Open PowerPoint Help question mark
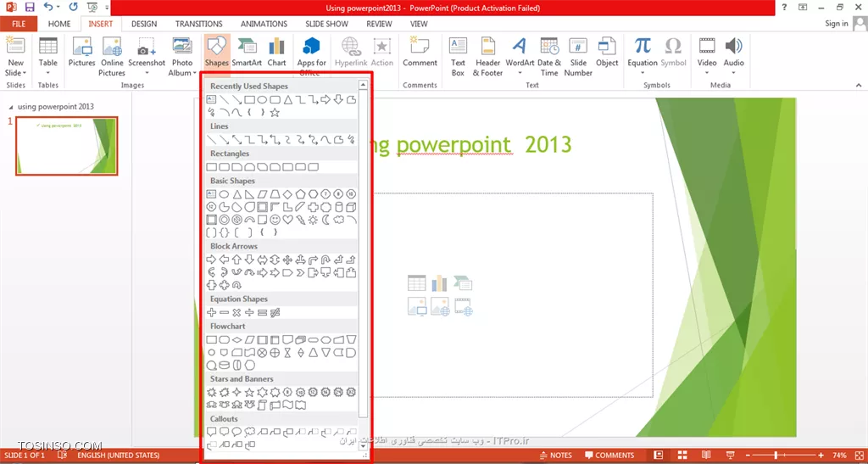The image size is (868, 464). (784, 7)
